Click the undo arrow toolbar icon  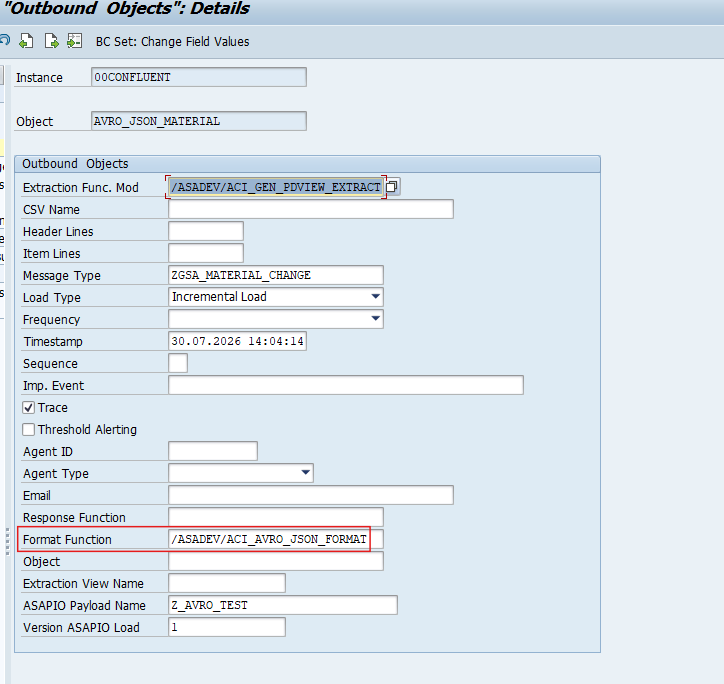(4, 41)
